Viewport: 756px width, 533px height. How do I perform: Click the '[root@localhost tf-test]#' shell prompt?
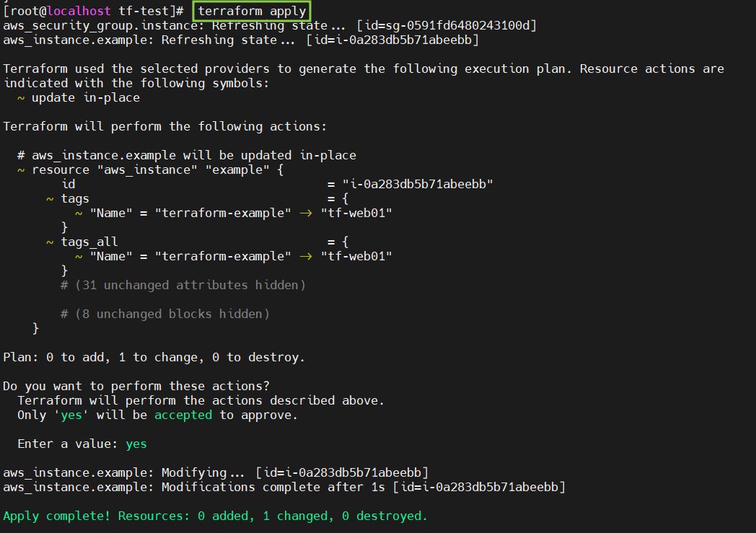[x=93, y=11]
